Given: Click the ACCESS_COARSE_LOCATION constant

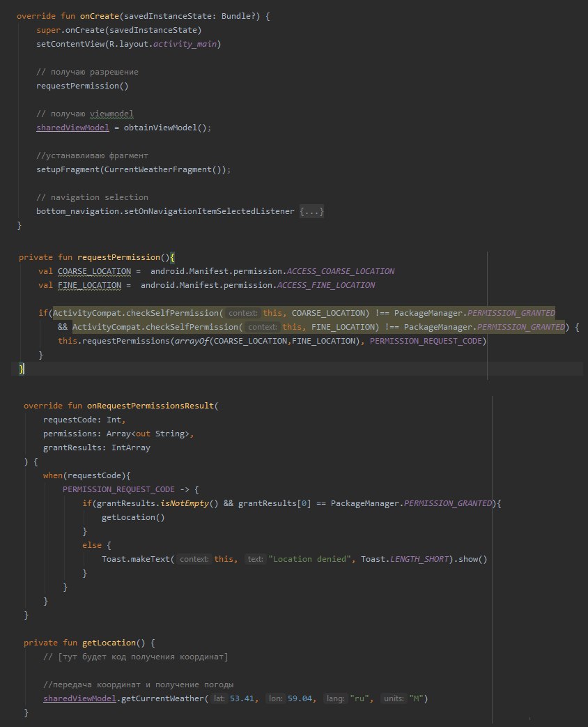Looking at the screenshot, I should pyautogui.click(x=341, y=271).
